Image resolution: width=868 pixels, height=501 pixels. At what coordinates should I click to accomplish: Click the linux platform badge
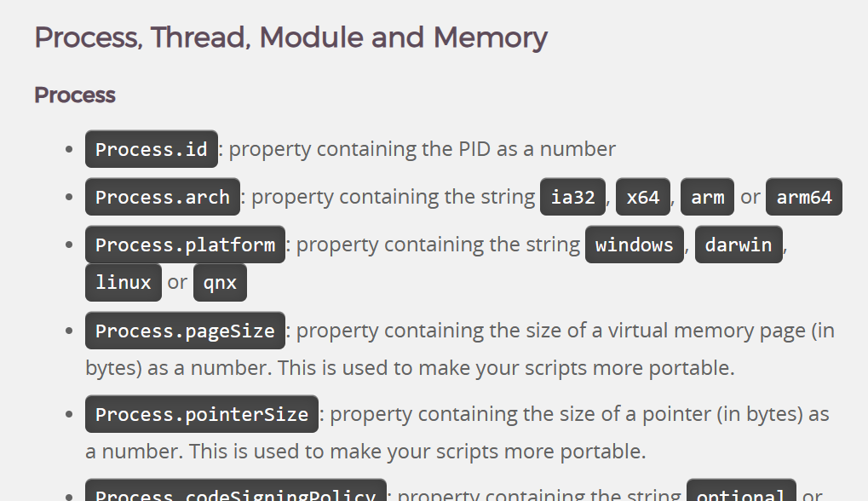[124, 282]
